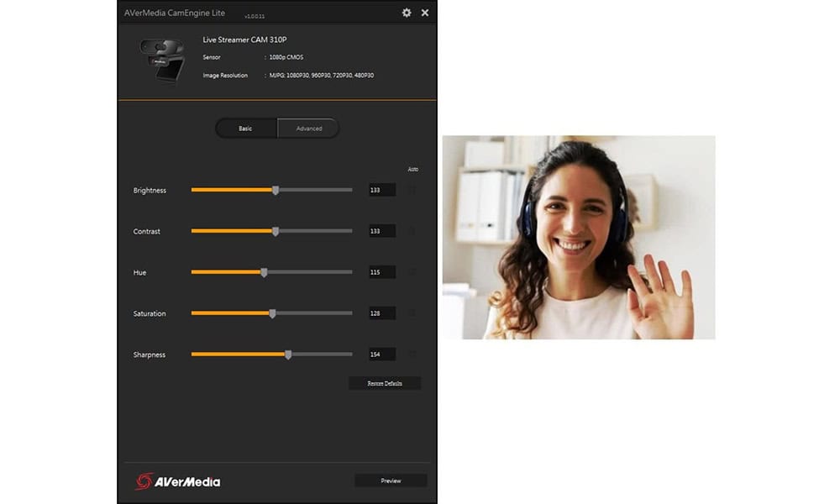
Task: Click the "Auto" column header
Action: (413, 169)
